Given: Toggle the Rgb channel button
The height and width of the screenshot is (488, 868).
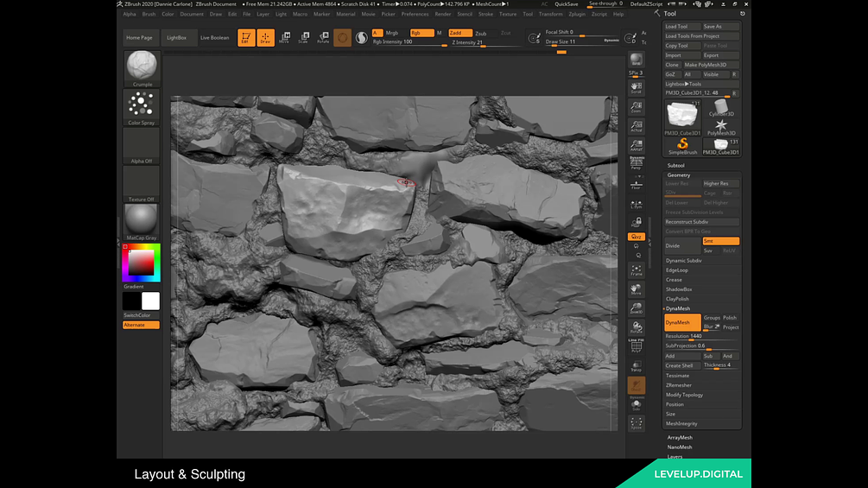Looking at the screenshot, I should point(421,33).
